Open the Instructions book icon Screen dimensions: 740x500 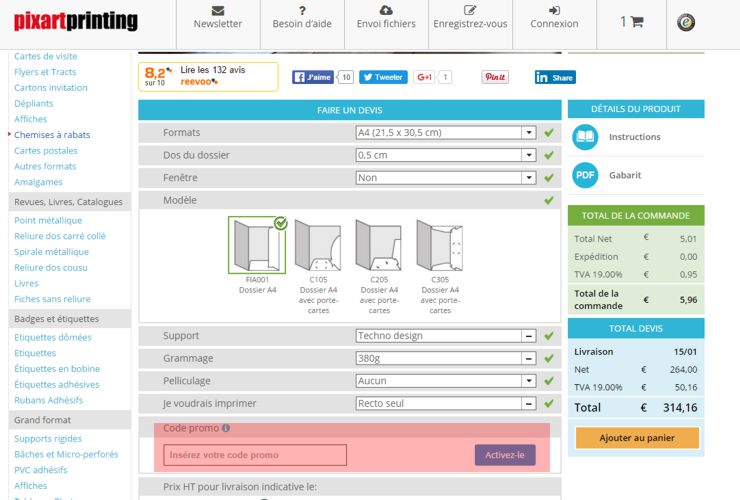585,137
